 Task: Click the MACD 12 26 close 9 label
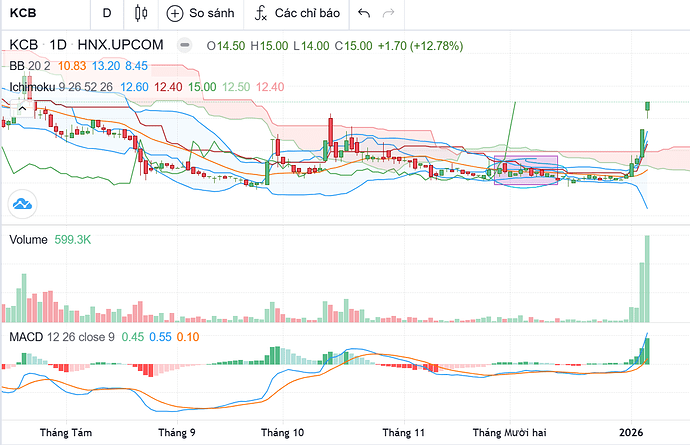(x=62, y=337)
